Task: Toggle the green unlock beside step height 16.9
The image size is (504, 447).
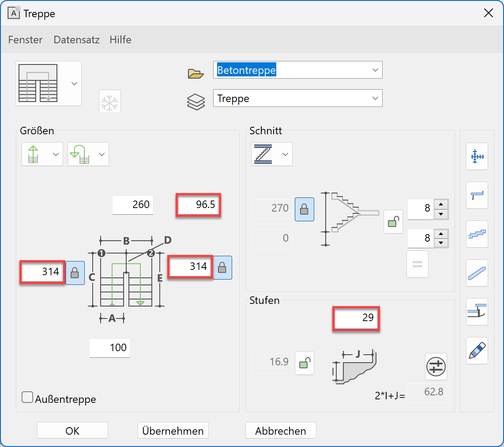Action: pyautogui.click(x=304, y=363)
